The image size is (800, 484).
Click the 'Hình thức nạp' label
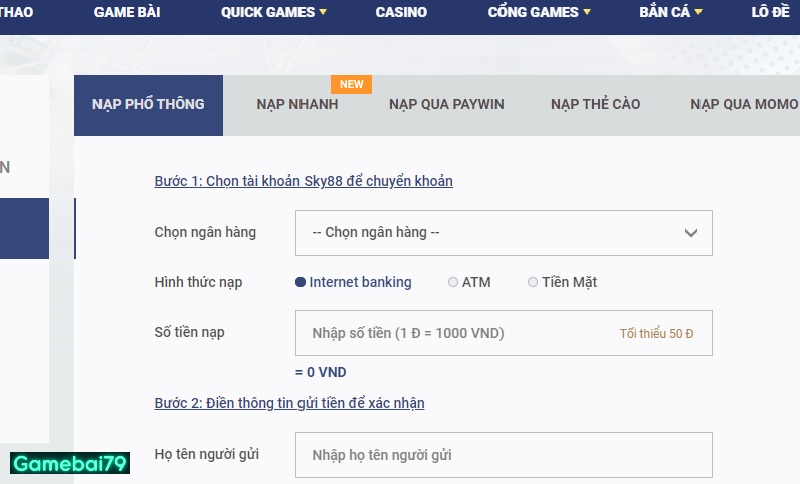tap(198, 283)
